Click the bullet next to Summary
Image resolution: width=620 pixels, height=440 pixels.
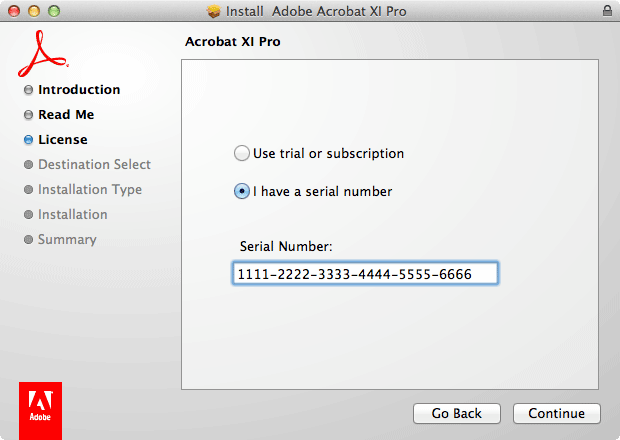28,240
